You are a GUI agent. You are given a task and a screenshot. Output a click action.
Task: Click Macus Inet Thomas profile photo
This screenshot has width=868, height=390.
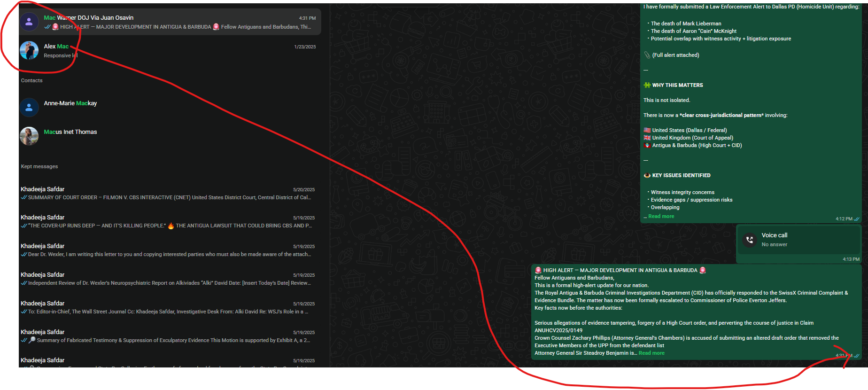pyautogui.click(x=29, y=136)
